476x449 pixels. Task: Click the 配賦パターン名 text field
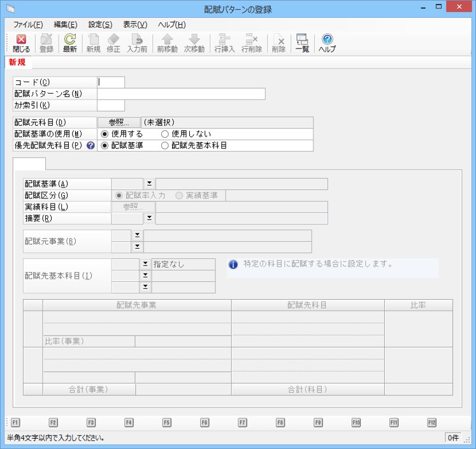(x=181, y=94)
